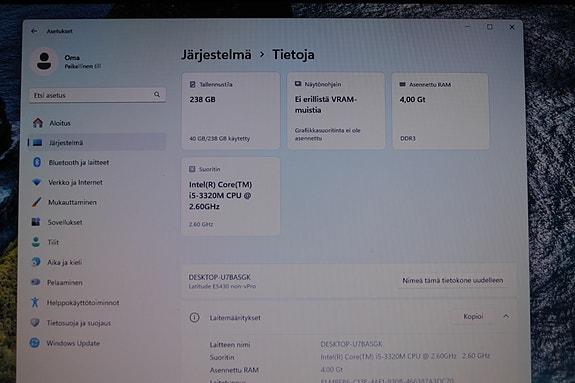Click DESKTOP-U7BASGK computer name heading
575x383 pixels.
pos(220,277)
